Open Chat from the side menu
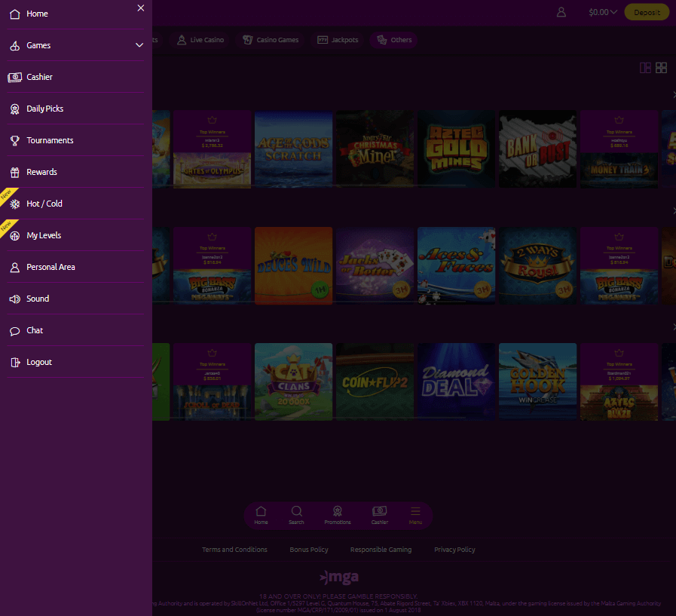676x616 pixels. point(75,330)
